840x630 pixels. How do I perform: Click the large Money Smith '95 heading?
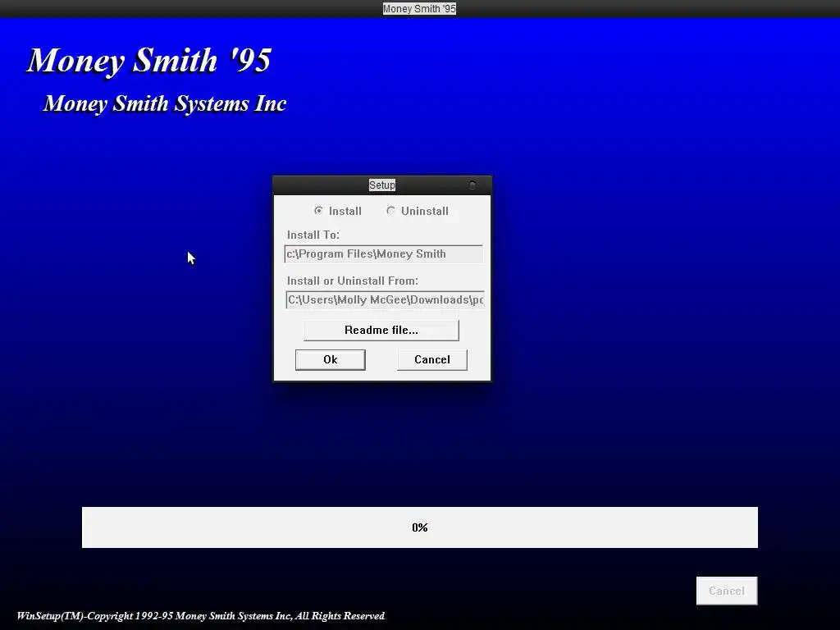point(149,61)
